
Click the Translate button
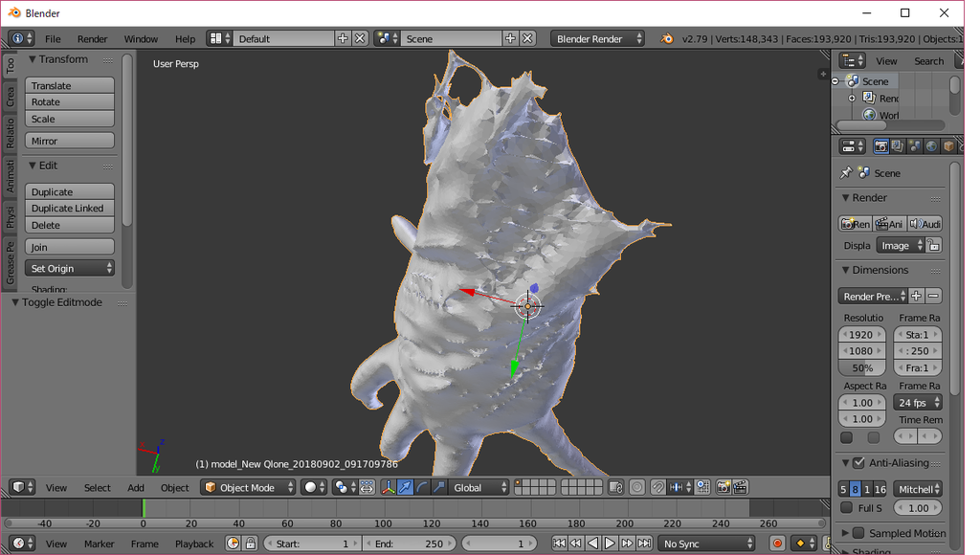click(69, 85)
